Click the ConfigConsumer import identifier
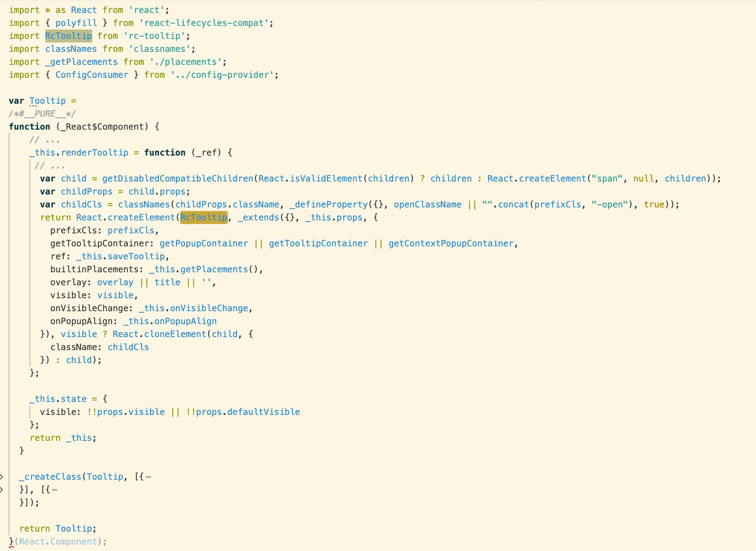 tap(92, 75)
